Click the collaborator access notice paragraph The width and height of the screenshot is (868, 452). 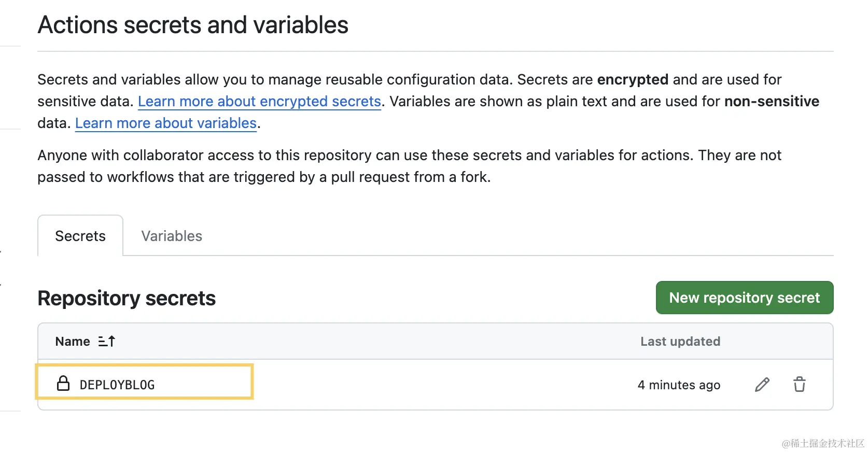[409, 166]
